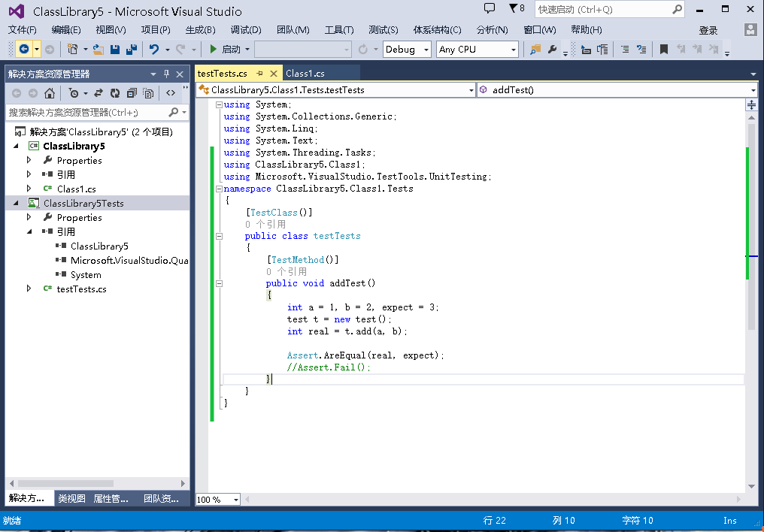The width and height of the screenshot is (764, 532).
Task: Click the Ins indicator in status bar
Action: tap(730, 520)
